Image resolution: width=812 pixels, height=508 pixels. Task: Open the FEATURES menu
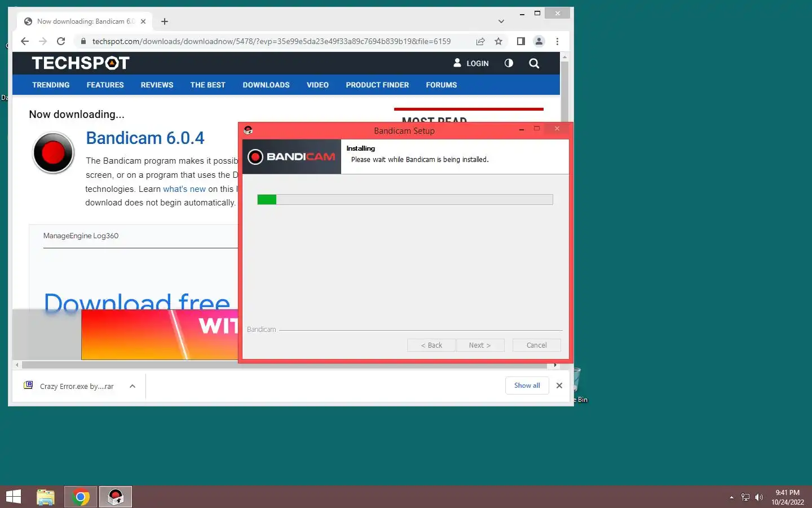pos(105,85)
